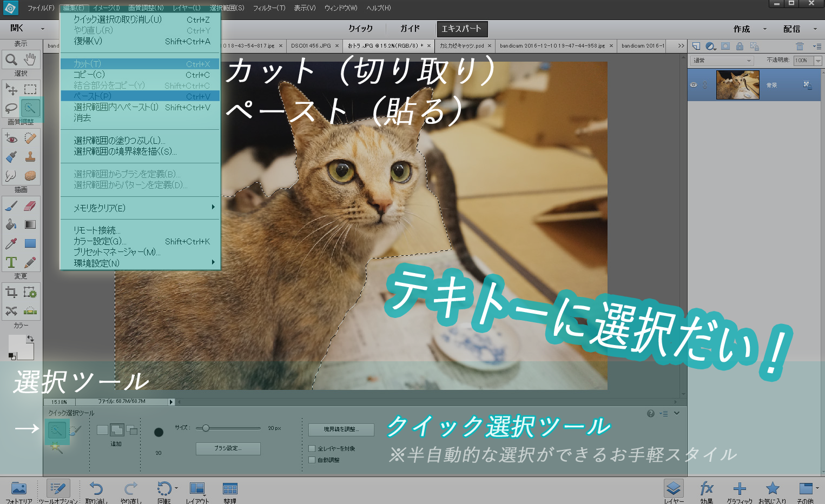
Task: Click the foreground color swatch
Action: coord(17,343)
